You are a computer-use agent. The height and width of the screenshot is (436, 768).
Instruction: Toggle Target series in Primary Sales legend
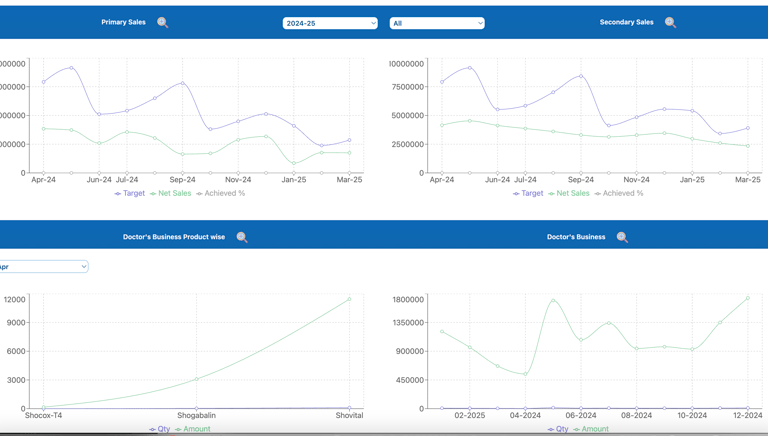point(130,194)
